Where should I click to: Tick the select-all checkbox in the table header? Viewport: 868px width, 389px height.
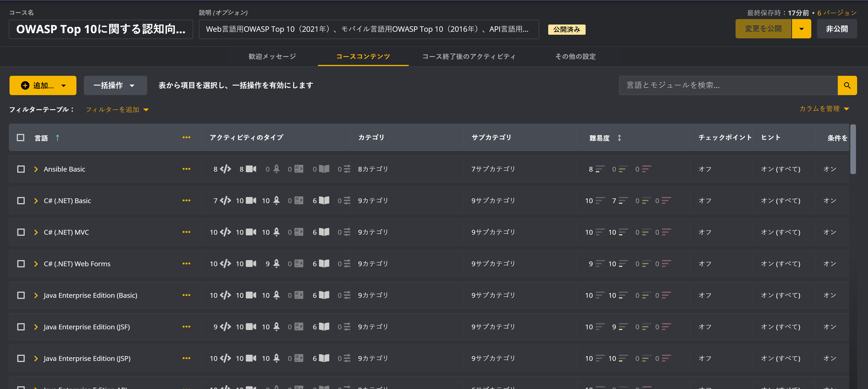pos(21,138)
